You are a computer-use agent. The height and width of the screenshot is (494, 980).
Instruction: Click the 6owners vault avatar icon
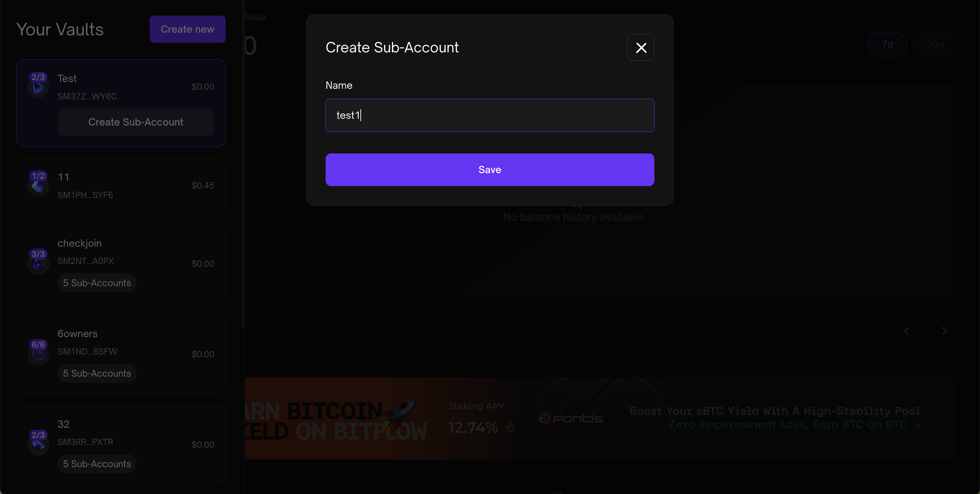point(38,354)
